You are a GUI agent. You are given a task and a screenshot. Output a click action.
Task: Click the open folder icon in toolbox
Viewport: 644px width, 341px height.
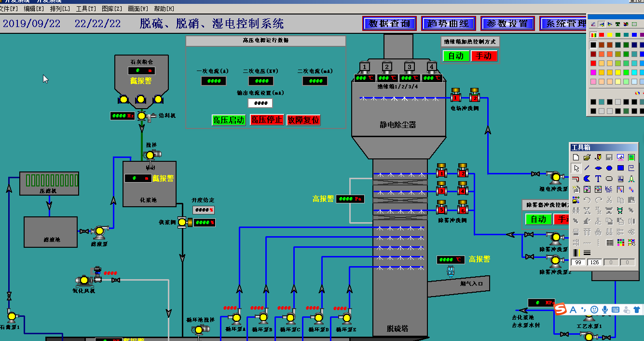(587, 157)
